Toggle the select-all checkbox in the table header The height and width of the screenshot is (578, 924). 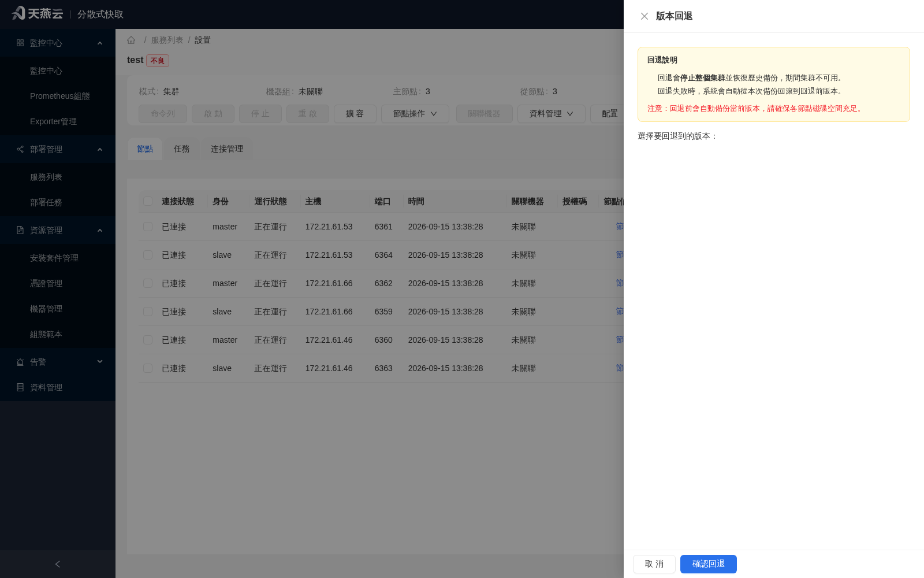point(148,201)
